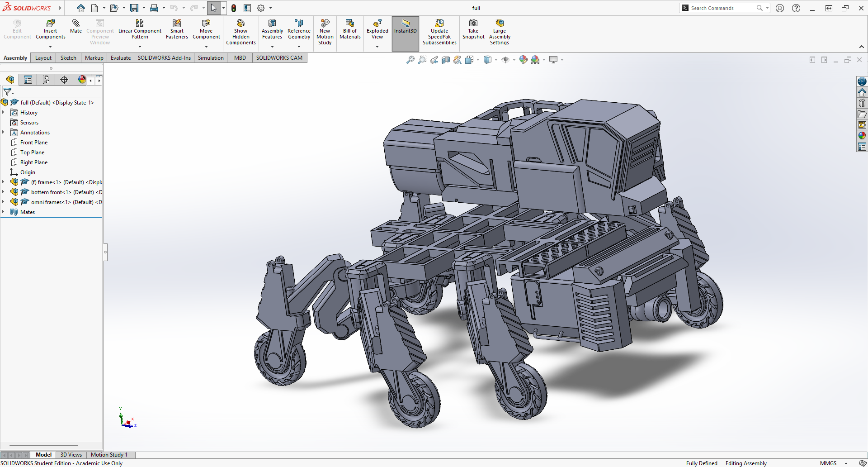Select Front Plane in feature tree
The image size is (868, 467).
click(34, 143)
